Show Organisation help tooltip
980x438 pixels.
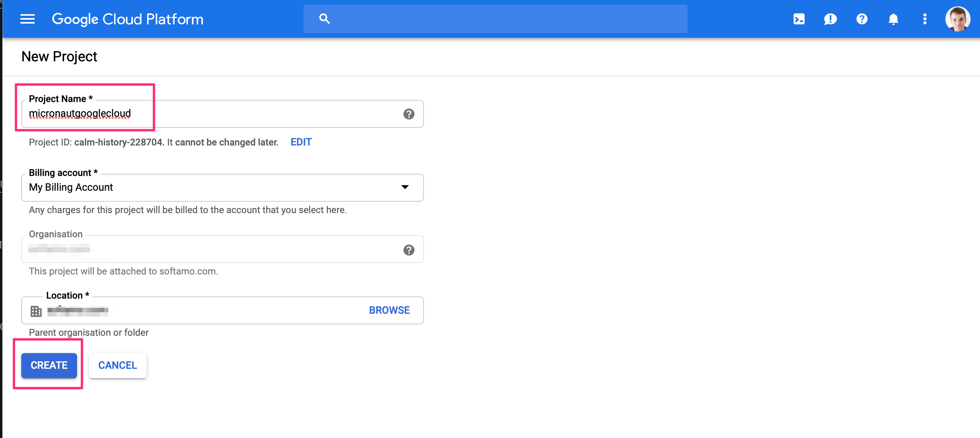(x=409, y=250)
